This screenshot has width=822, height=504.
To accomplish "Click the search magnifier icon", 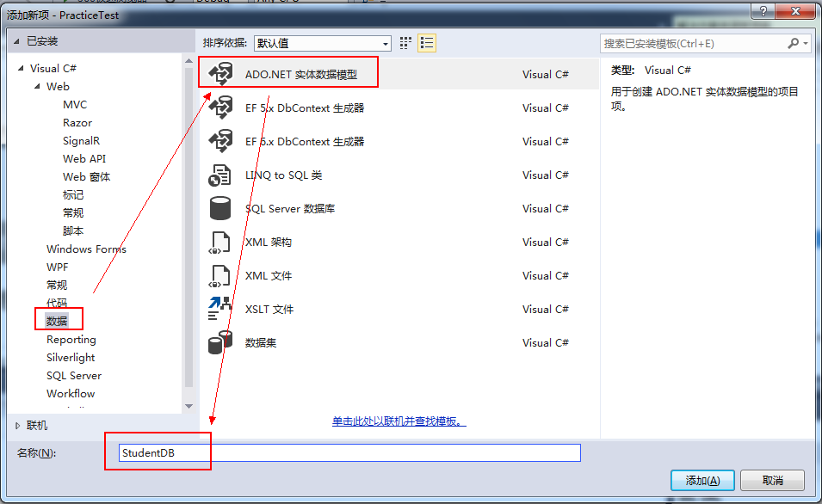I will click(794, 44).
